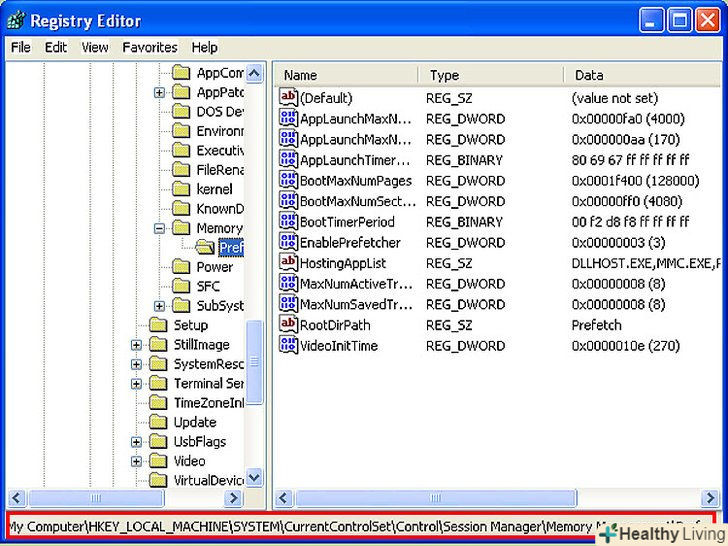Select the Setup key in tree
728x546 pixels.
190,325
